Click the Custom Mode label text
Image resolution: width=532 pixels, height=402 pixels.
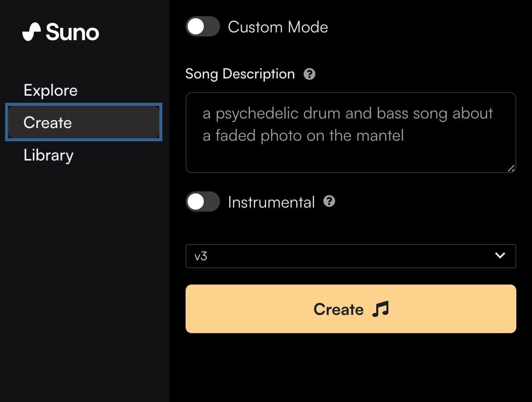[x=278, y=27]
